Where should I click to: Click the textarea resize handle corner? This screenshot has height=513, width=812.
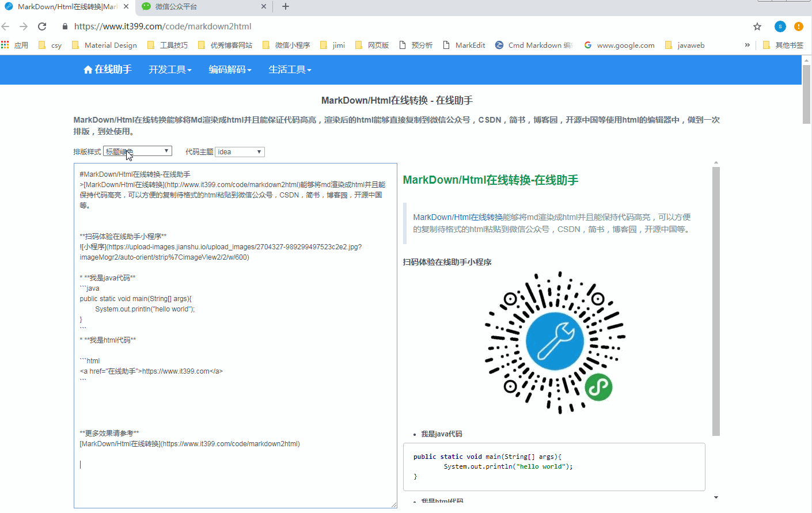click(x=394, y=505)
